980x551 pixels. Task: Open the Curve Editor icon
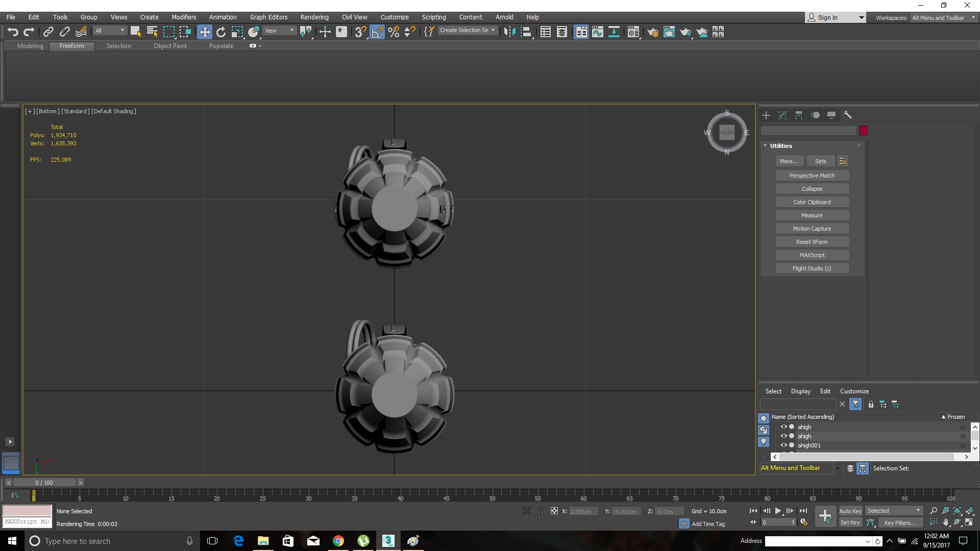pos(598,32)
